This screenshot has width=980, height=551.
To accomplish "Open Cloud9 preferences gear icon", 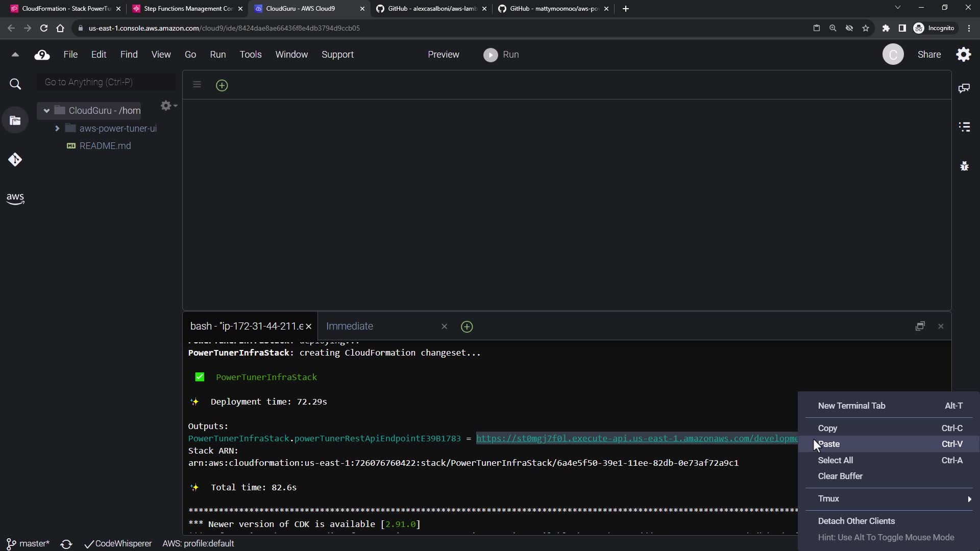I will pos(963,55).
